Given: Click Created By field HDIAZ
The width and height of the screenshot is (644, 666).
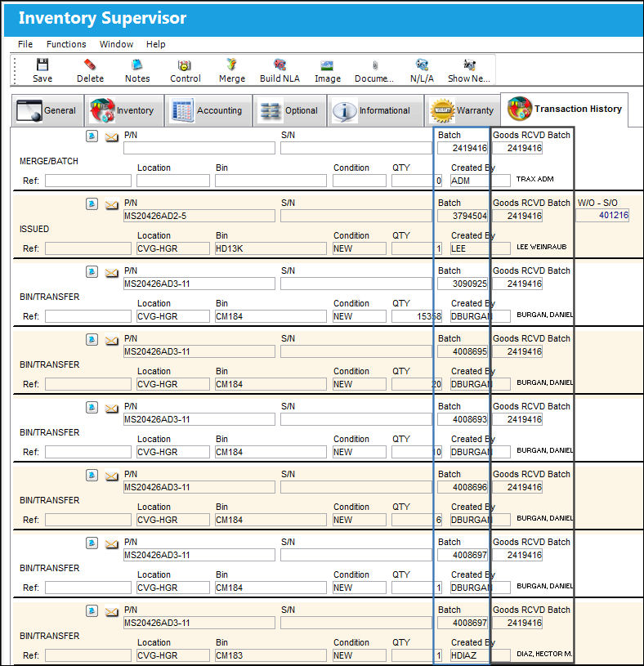Looking at the screenshot, I should (480, 655).
